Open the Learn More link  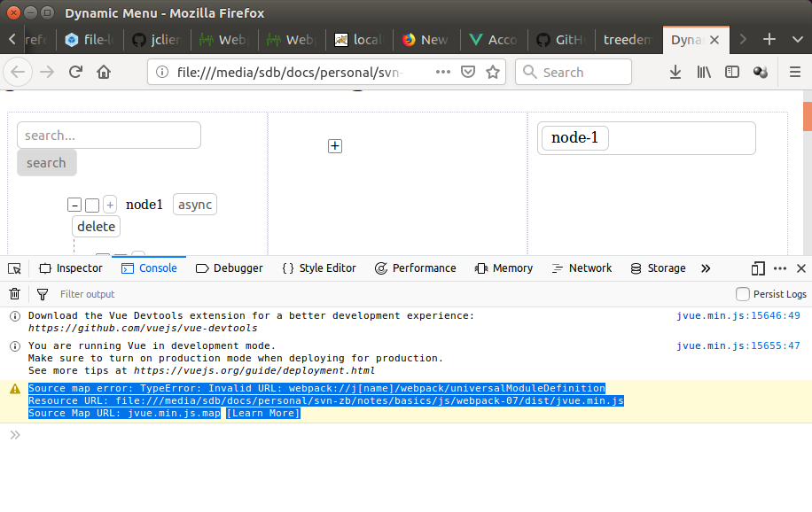(263, 414)
